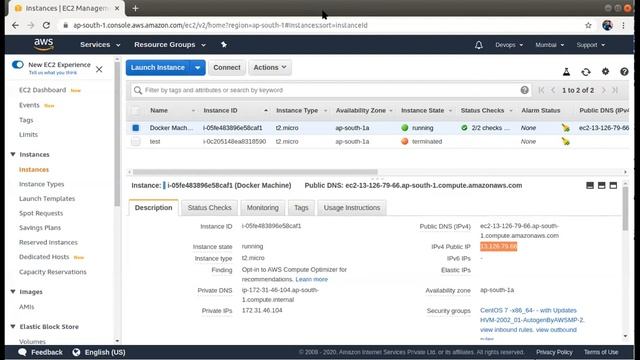Sort by the Instance ID column header
The width and height of the screenshot is (640, 360).
click(236, 110)
